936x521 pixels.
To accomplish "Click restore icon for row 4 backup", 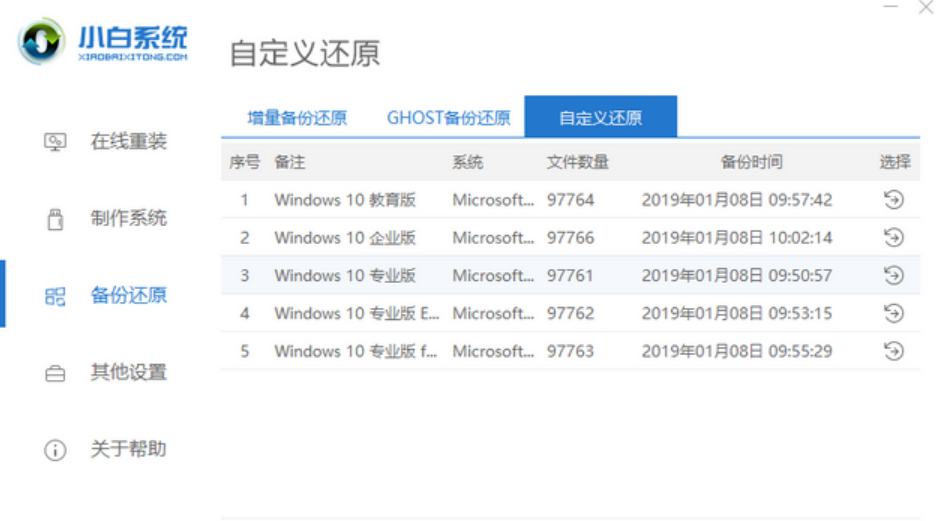I will pos(894,314).
